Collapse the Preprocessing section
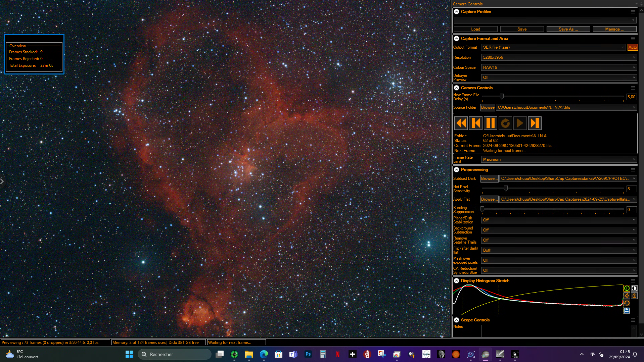Image resolution: width=644 pixels, height=362 pixels. point(456,170)
